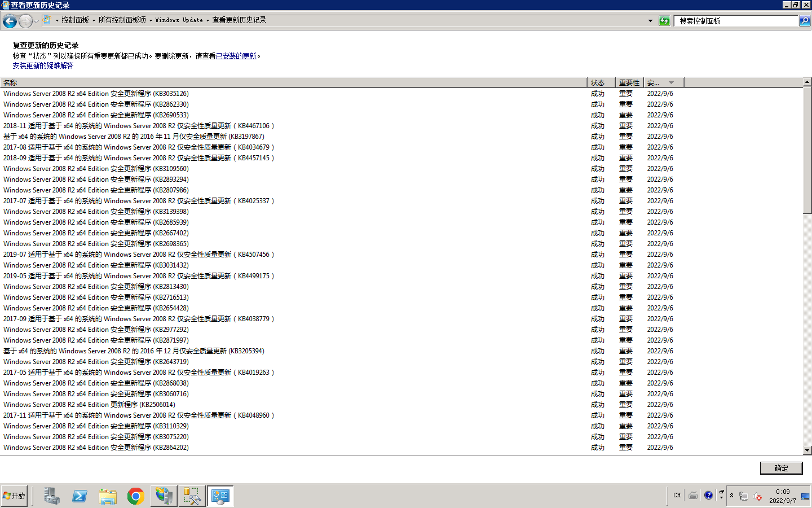The image size is (812, 508).
Task: Open the language bar help icon
Action: (709, 495)
